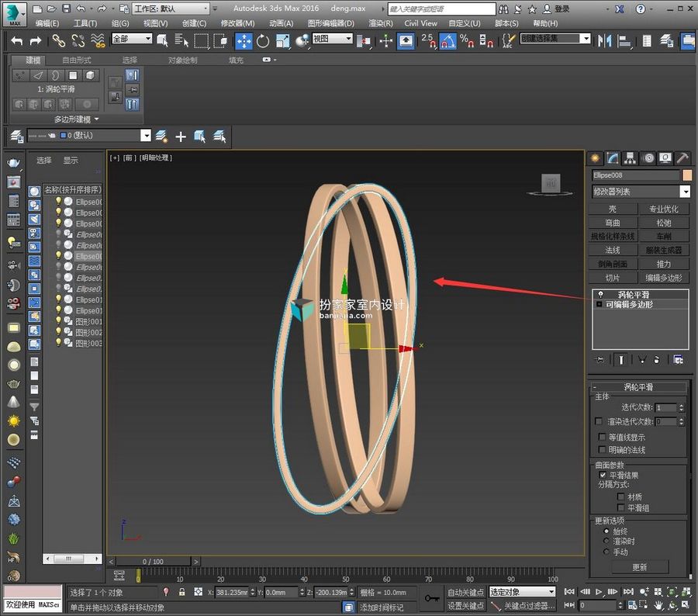
Task: Enable the 材质 separation checkbox
Action: coord(620,497)
